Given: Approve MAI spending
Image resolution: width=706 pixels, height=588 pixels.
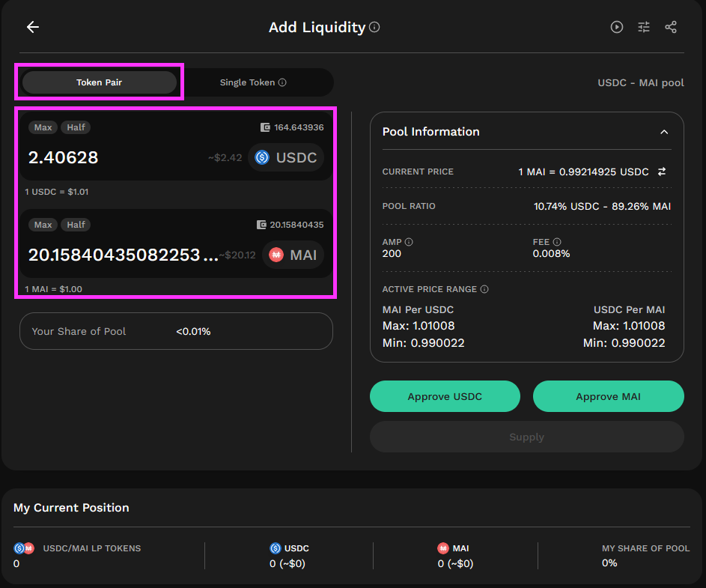Looking at the screenshot, I should (608, 396).
